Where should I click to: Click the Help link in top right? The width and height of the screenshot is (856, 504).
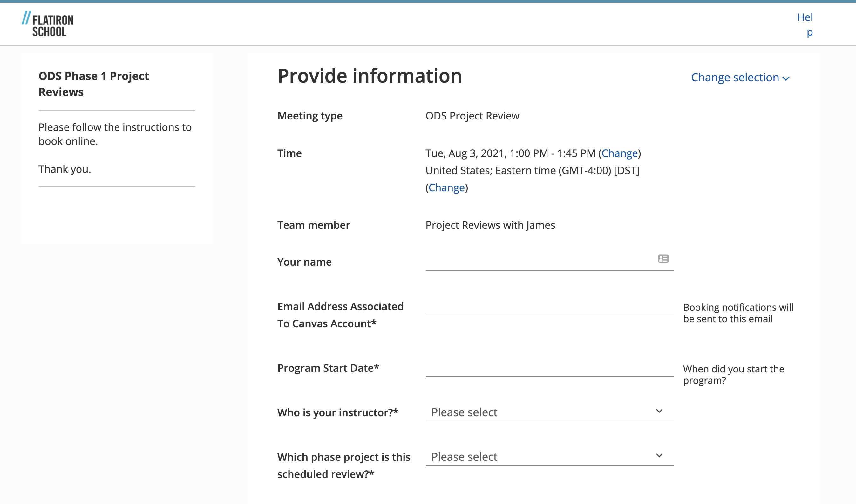(x=805, y=24)
